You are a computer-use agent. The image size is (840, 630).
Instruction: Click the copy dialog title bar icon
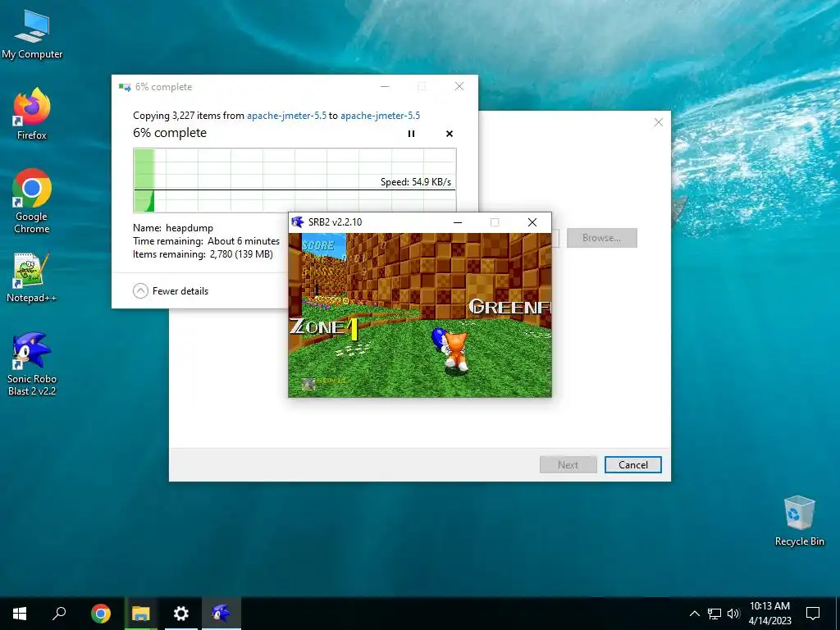125,87
